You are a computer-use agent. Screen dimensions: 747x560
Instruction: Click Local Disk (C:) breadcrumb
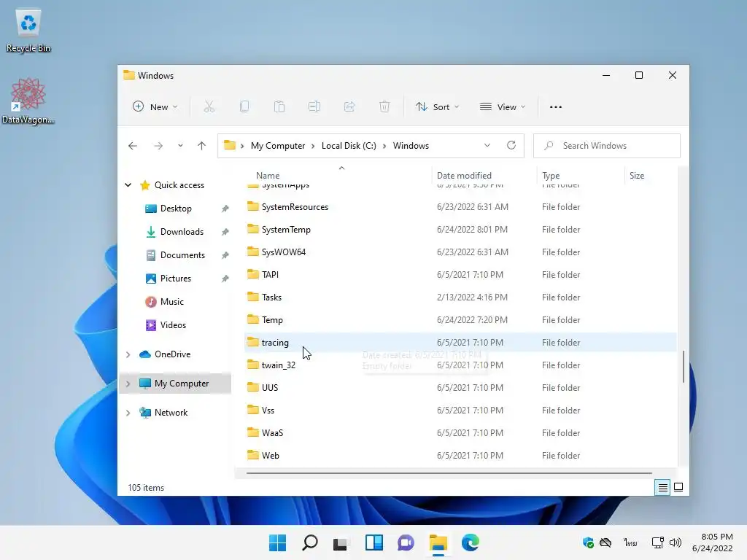349,146
